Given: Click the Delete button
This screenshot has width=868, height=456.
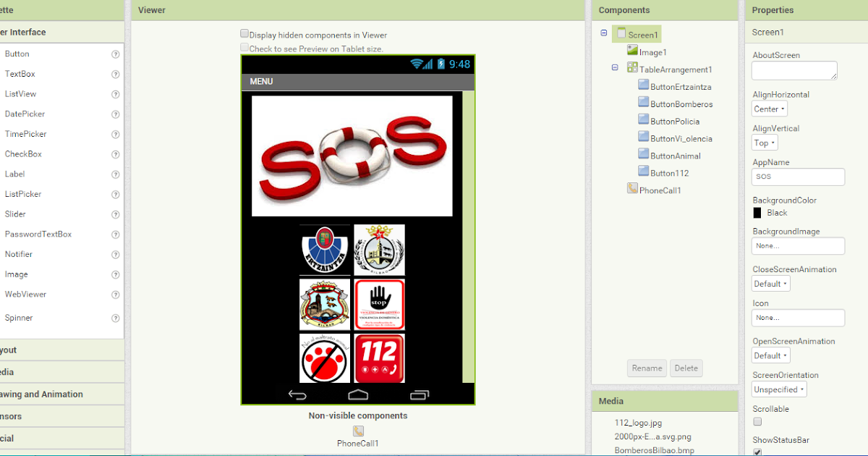Looking at the screenshot, I should [x=686, y=368].
